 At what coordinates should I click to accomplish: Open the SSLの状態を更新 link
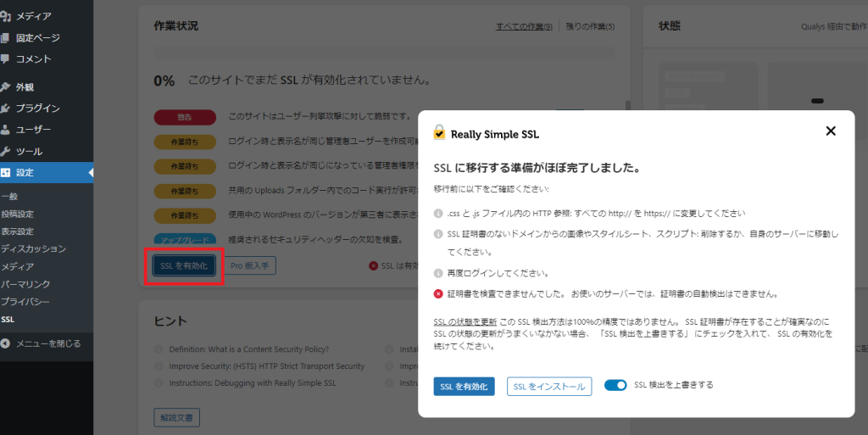465,321
